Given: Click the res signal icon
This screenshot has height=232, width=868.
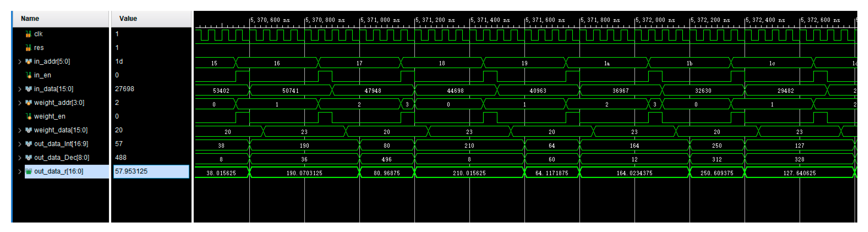Looking at the screenshot, I should [x=28, y=48].
